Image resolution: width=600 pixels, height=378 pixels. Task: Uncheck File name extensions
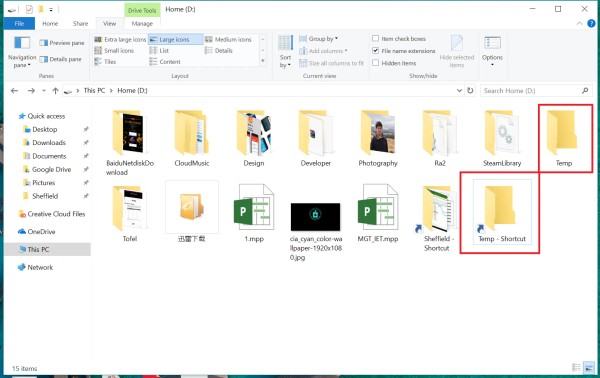(x=375, y=51)
